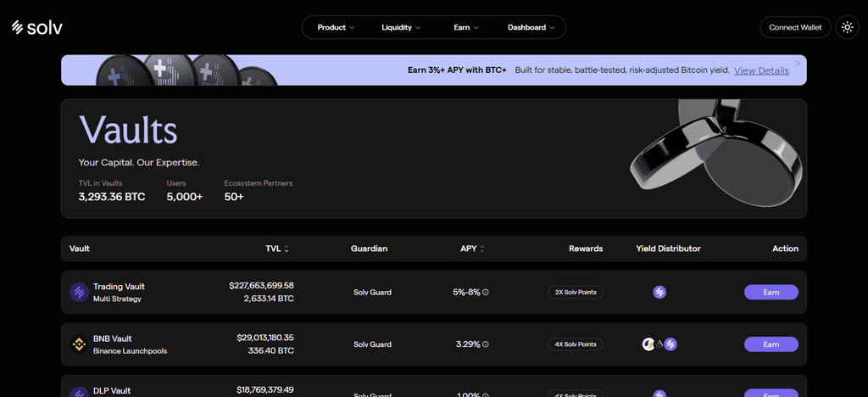Expand the Dashboard navigation menu

pyautogui.click(x=531, y=27)
